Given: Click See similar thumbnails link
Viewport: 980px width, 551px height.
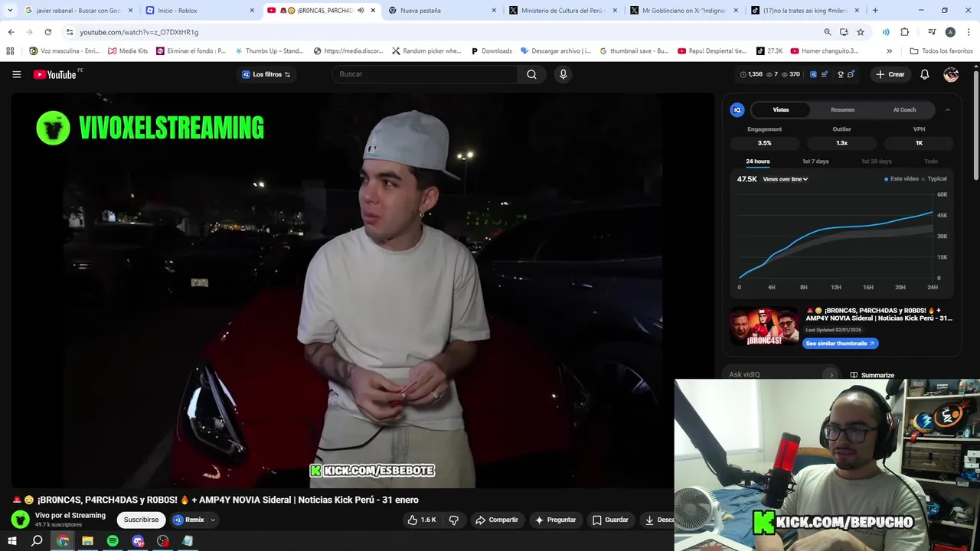Looking at the screenshot, I should tap(841, 344).
